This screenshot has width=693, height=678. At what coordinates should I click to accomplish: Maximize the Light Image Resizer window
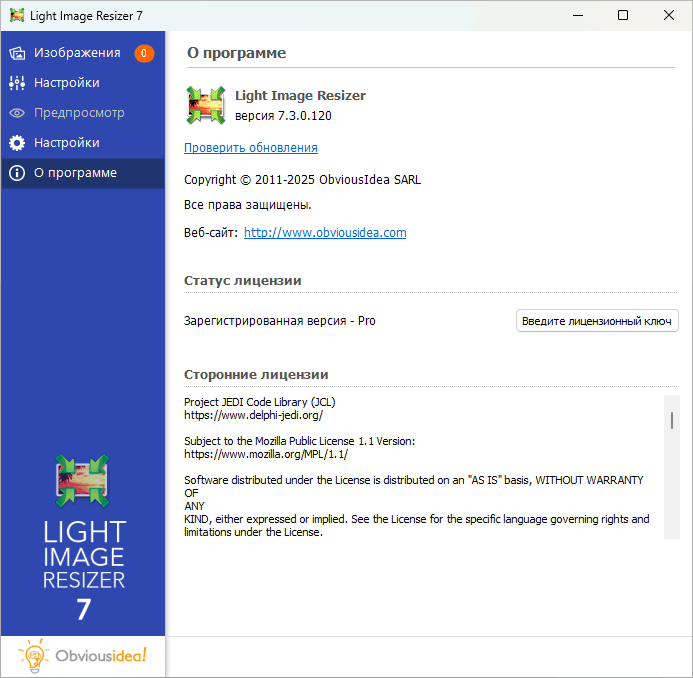tap(623, 15)
